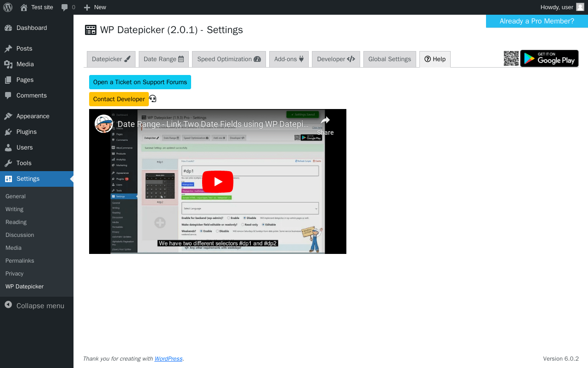Switch to the Date Range tab
This screenshot has height=368, width=588.
[x=164, y=59]
